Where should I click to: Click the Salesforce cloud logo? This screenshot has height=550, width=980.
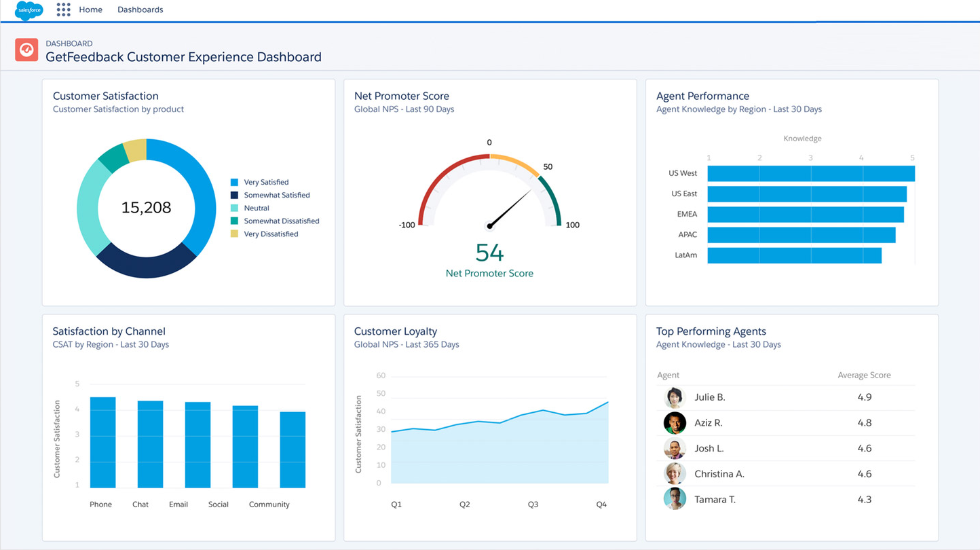click(29, 10)
